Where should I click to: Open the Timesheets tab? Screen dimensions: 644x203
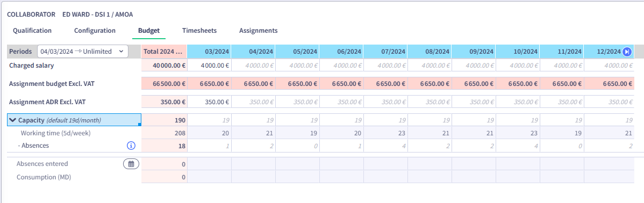pyautogui.click(x=199, y=31)
